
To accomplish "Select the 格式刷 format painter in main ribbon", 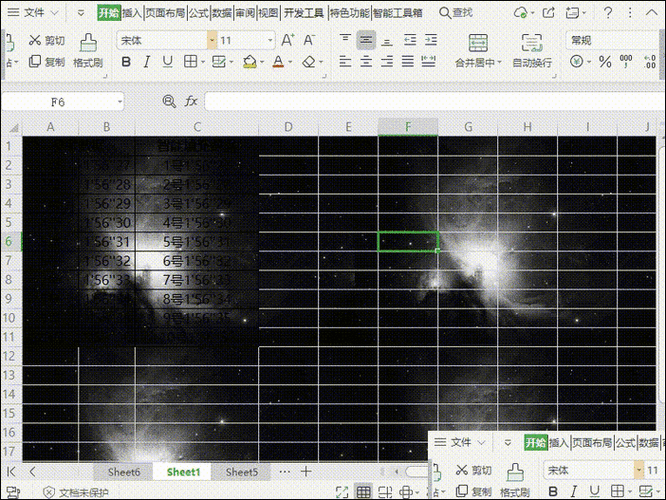I will point(88,51).
